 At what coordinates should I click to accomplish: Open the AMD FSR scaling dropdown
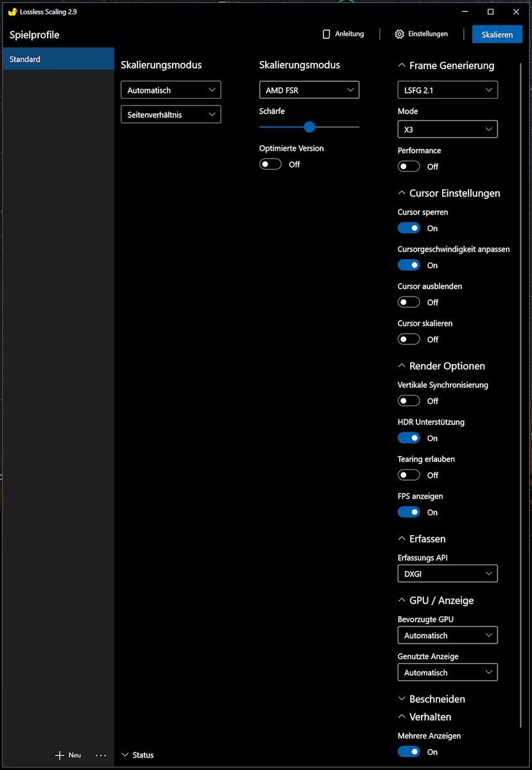pyautogui.click(x=309, y=90)
